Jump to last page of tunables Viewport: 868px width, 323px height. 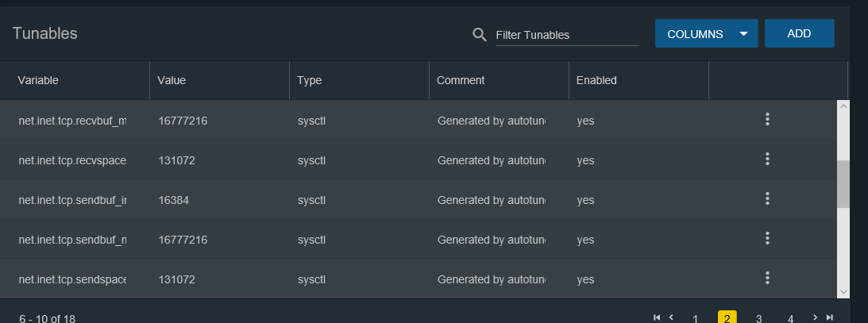[830, 317]
